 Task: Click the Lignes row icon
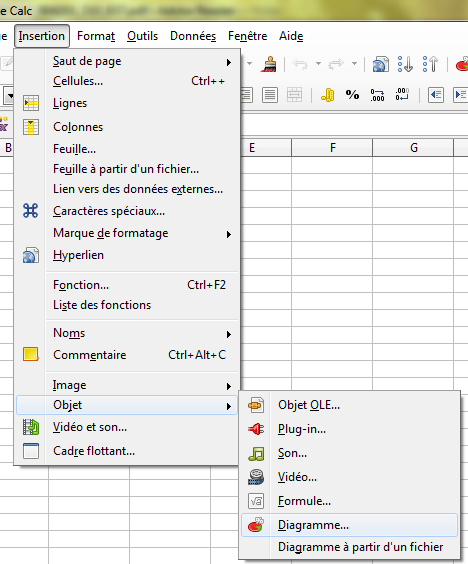(x=31, y=103)
